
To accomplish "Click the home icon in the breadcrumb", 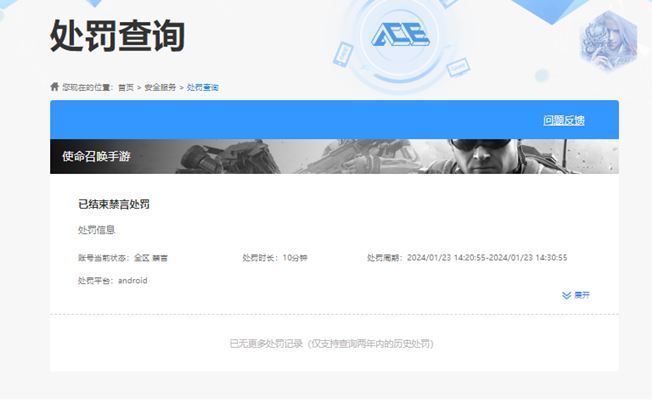I will [54, 87].
